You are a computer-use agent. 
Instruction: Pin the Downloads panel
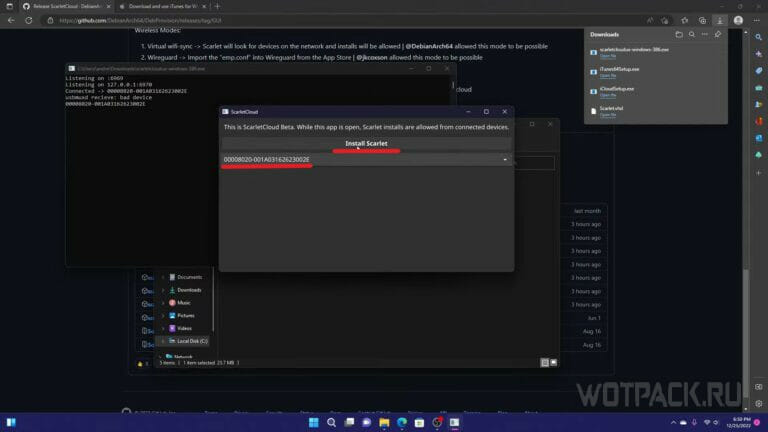coord(718,34)
